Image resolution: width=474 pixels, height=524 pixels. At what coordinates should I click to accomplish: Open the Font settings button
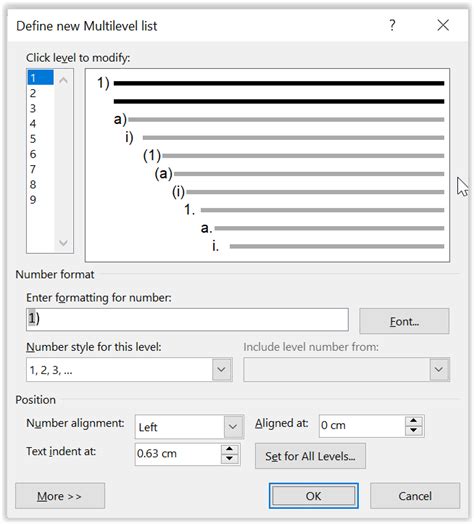click(404, 321)
